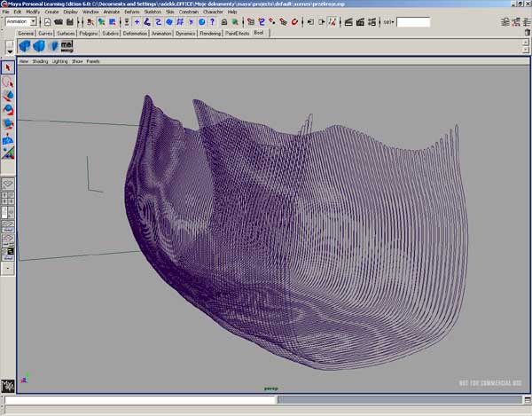Pick the Show Manipulator tool
Viewport: 532px width, 416px height.
tap(8, 153)
